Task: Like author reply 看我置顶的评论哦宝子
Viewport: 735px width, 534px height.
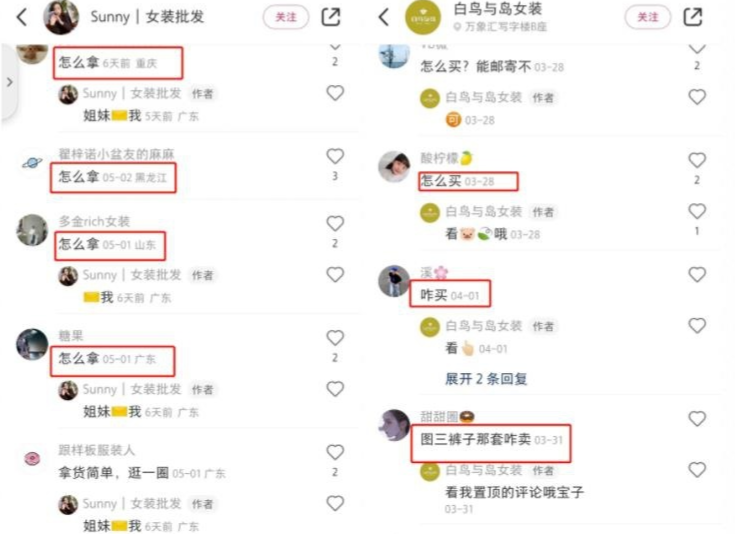Action: tap(697, 470)
